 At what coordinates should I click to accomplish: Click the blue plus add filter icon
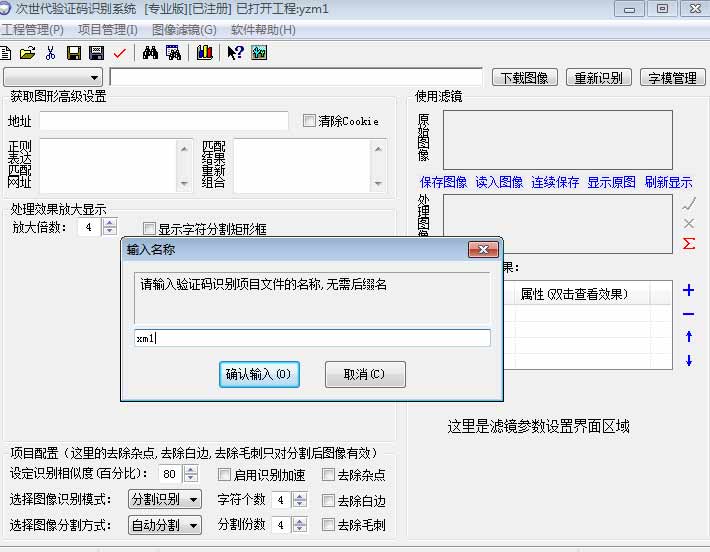pyautogui.click(x=688, y=291)
